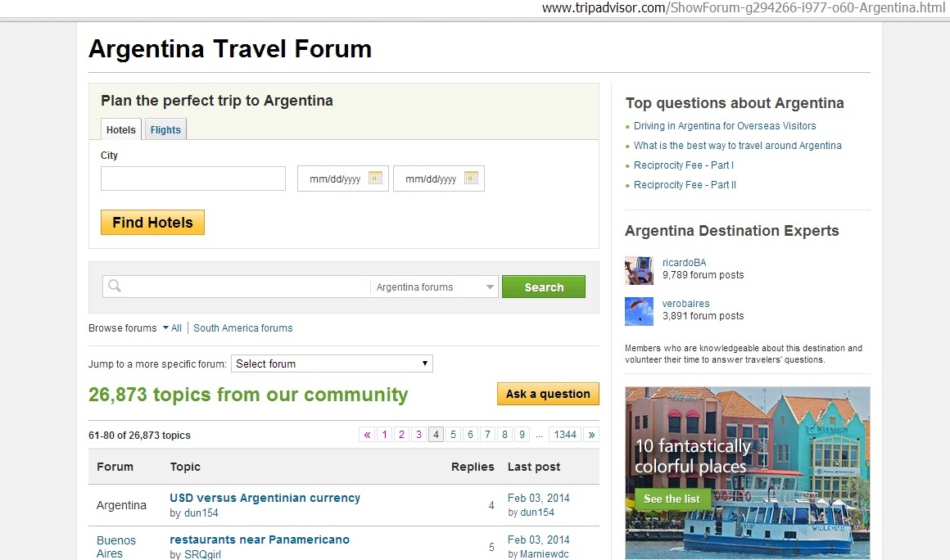The width and height of the screenshot is (950, 560).
Task: Open the check-in date calendar icon
Action: [x=375, y=178]
